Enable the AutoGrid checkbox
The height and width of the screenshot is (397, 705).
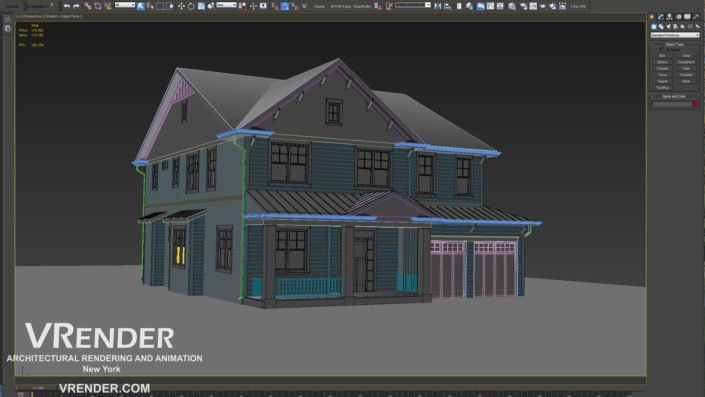pos(661,50)
